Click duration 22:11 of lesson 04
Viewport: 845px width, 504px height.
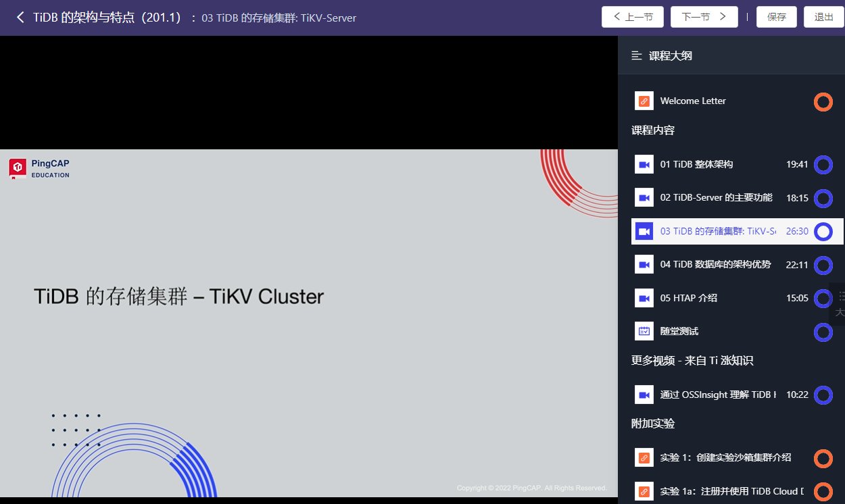point(797,264)
